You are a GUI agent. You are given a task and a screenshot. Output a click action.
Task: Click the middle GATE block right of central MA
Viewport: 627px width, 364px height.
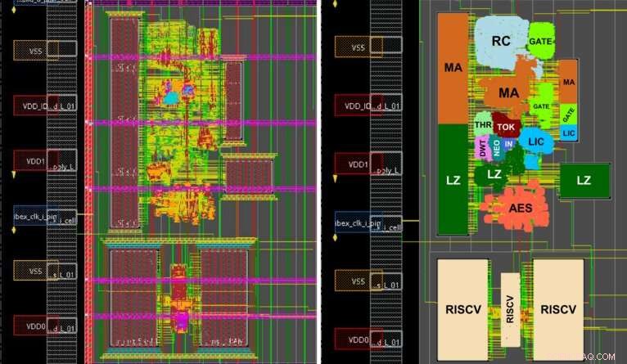click(541, 106)
